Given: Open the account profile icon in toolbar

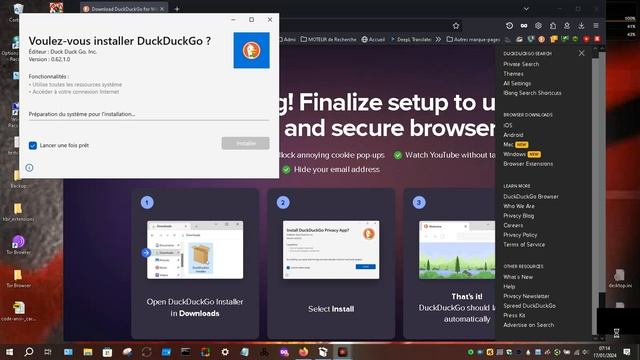Looking at the screenshot, I should (x=567, y=26).
